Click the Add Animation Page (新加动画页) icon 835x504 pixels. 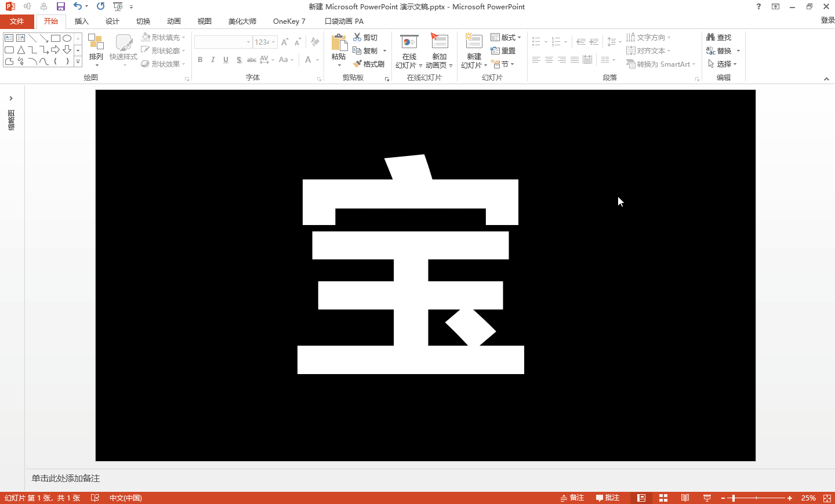[439, 42]
